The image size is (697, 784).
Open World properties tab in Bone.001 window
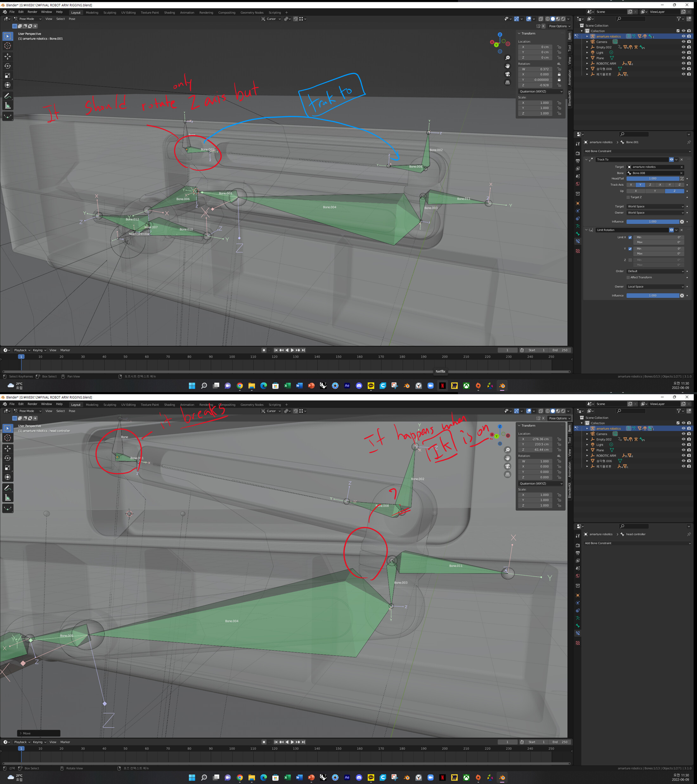pos(578,184)
